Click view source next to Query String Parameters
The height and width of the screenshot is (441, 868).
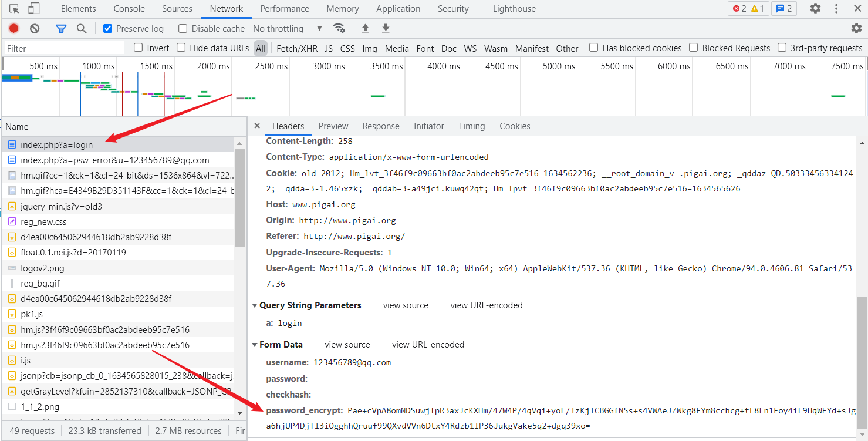click(x=406, y=305)
